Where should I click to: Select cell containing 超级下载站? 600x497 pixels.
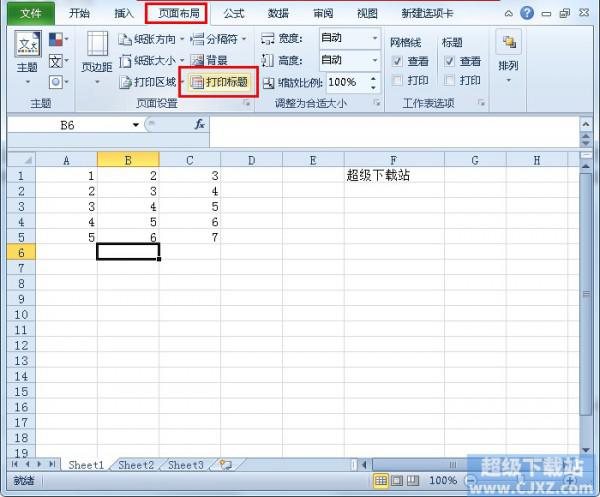(394, 175)
